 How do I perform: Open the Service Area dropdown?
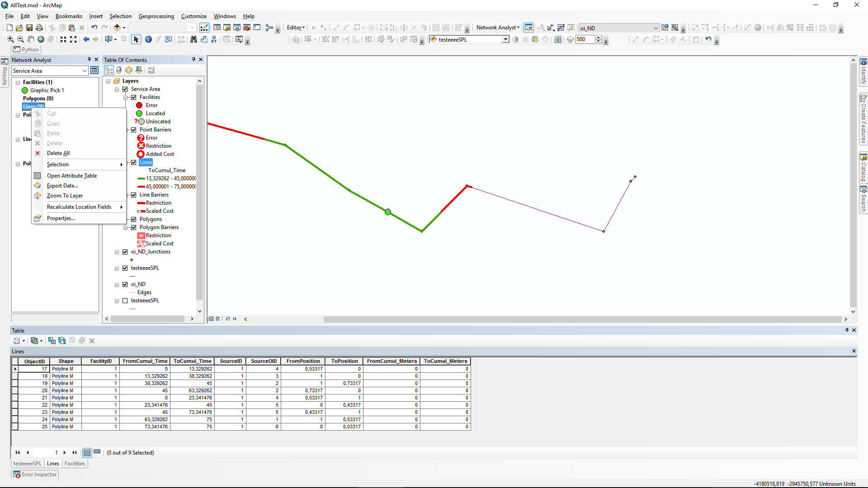click(x=84, y=71)
